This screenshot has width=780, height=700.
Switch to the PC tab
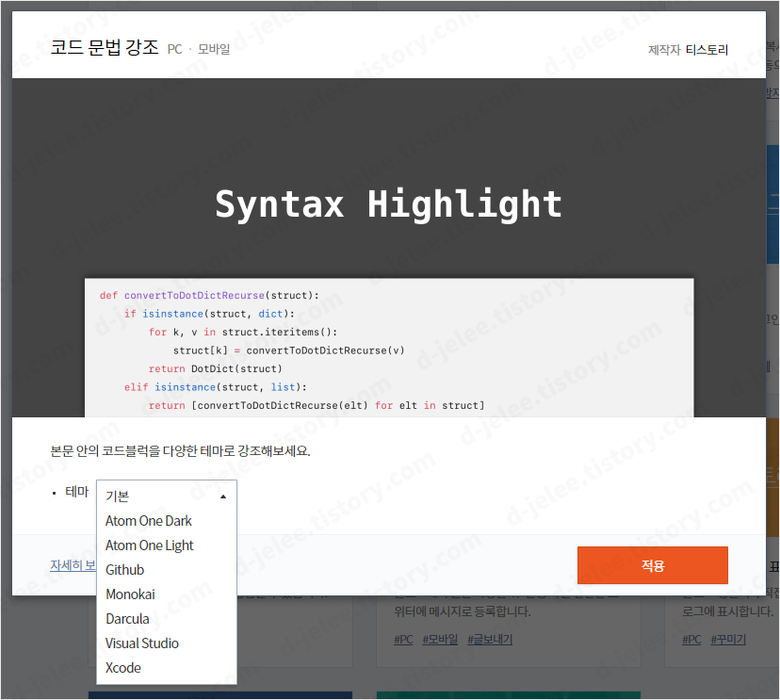tap(174, 49)
